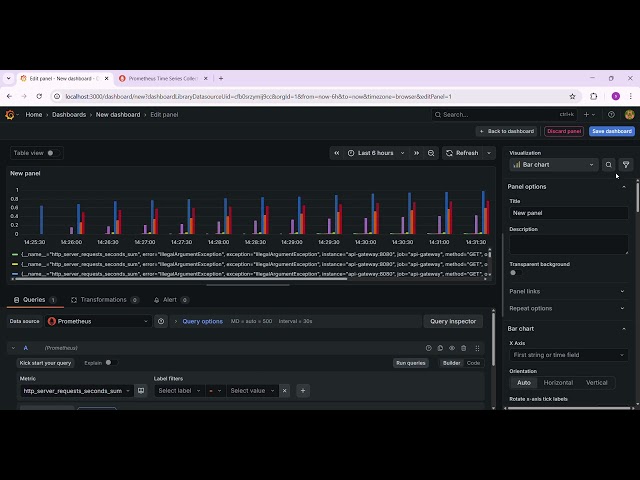Viewport: 640px width, 480px height.
Task: Shift time range forward with double arrow
Action: point(416,153)
